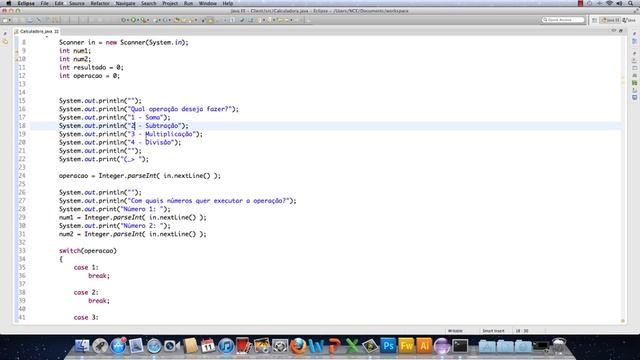Open Spotlight search in the menu bar
640x360 pixels.
630,3
